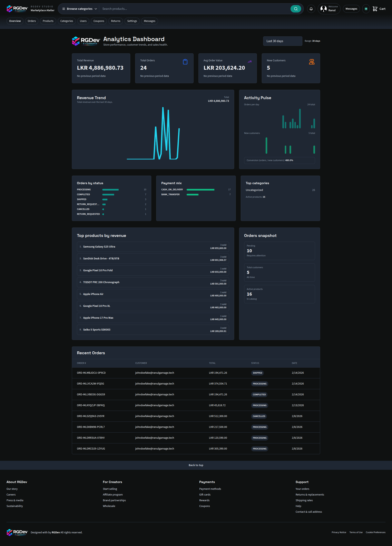
Task: Click the Back to top link
Action: (x=196, y=465)
